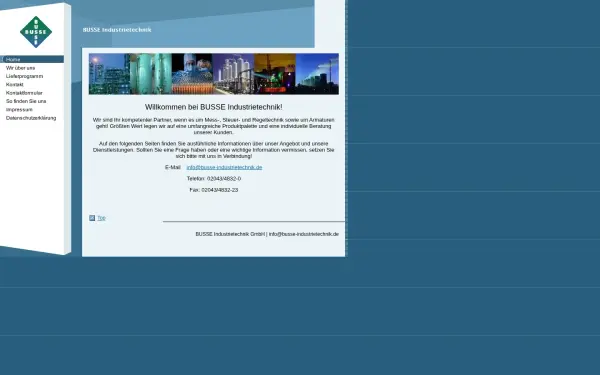600x375 pixels.
Task: Click the E-Mail label
Action: [x=173, y=167]
